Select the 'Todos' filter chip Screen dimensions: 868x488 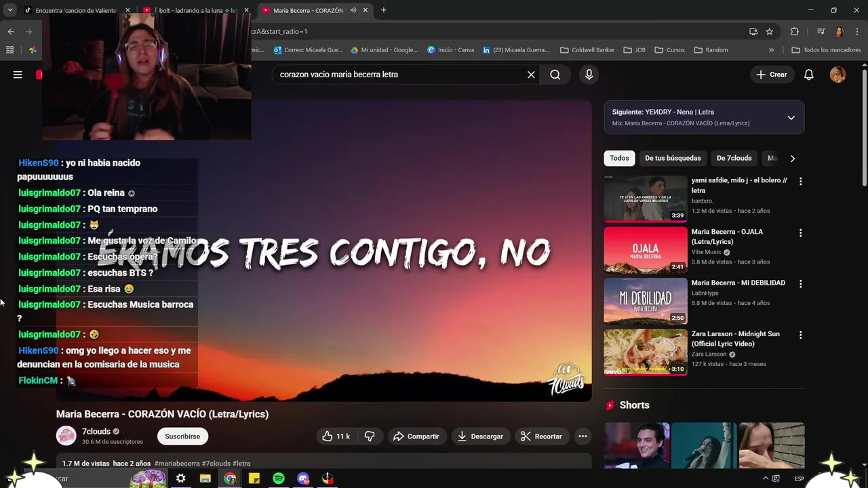click(x=619, y=158)
